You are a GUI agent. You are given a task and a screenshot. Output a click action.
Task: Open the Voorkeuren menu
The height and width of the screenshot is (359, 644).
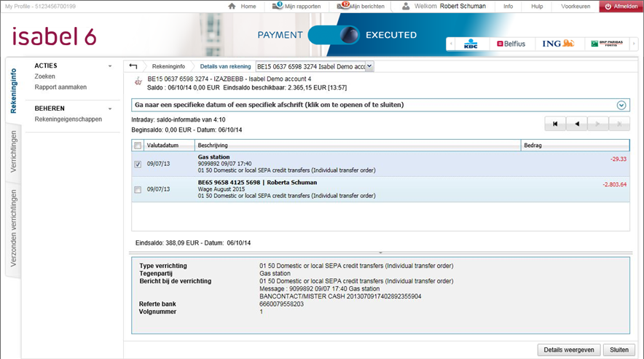coord(576,6)
